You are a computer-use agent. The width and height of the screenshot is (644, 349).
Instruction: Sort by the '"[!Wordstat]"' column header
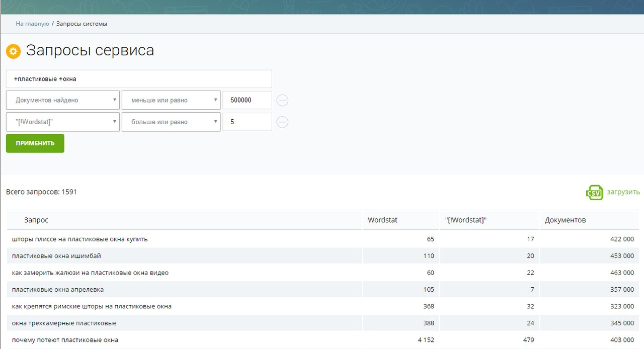pyautogui.click(x=465, y=220)
